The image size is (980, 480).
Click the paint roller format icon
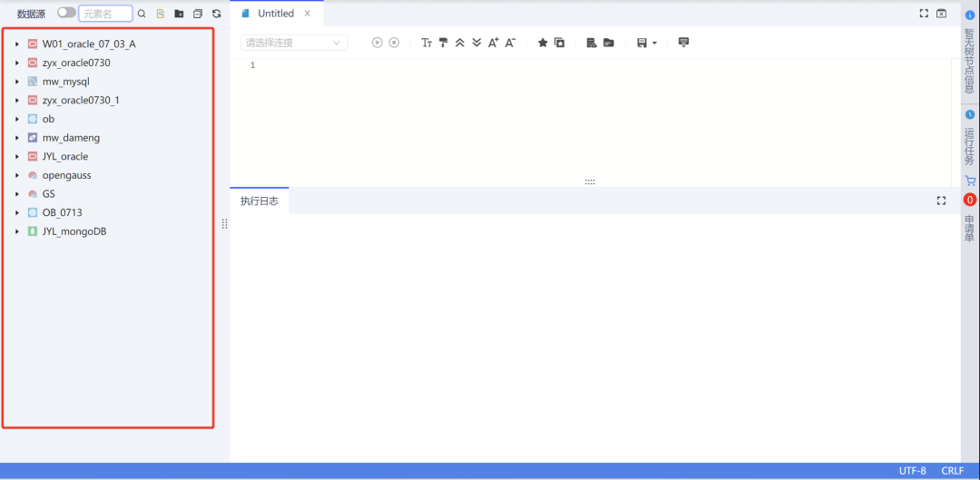tap(443, 43)
